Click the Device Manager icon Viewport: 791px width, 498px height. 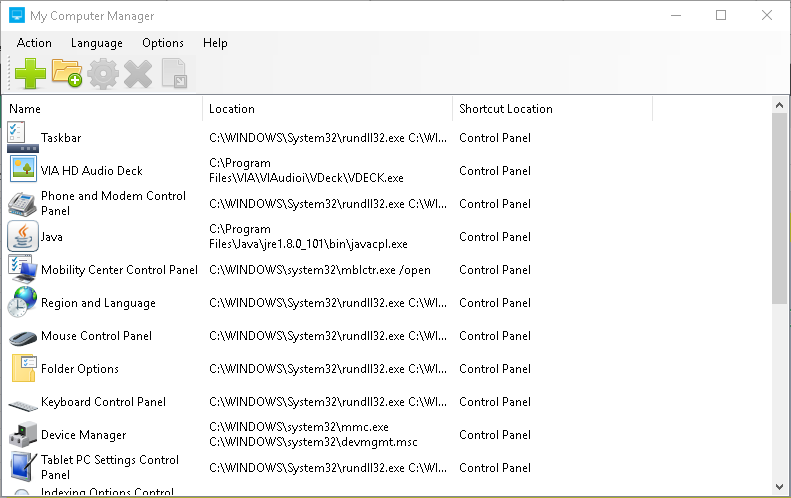point(23,434)
